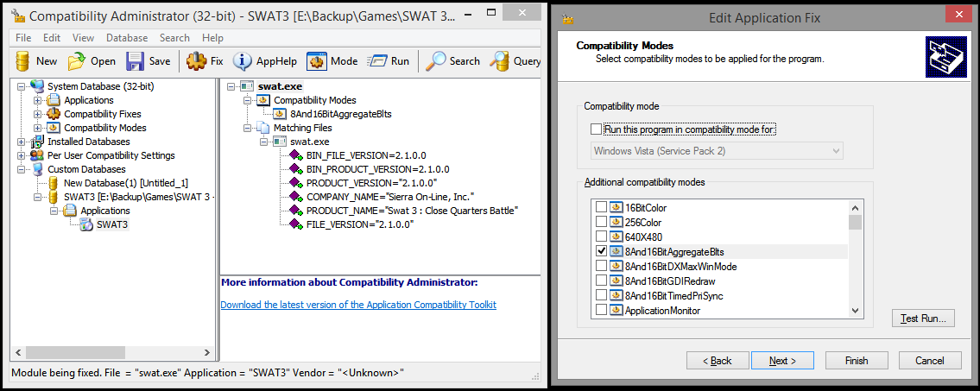Check the 640X480 mode
This screenshot has width=980, height=391.
(601, 236)
